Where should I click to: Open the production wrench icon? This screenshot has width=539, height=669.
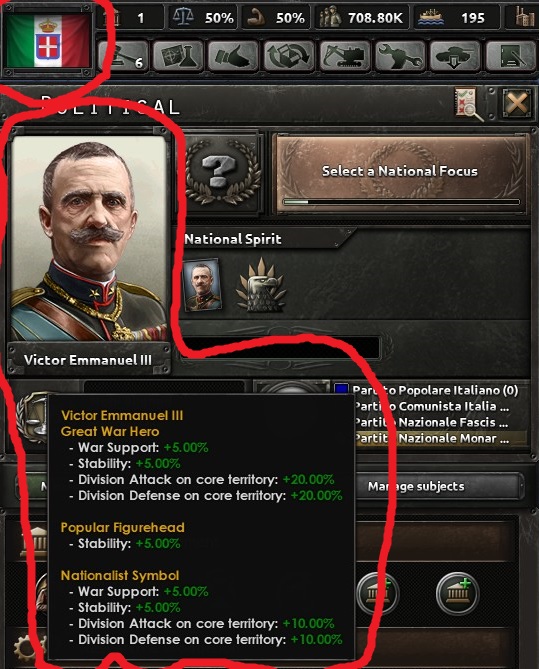[400, 56]
